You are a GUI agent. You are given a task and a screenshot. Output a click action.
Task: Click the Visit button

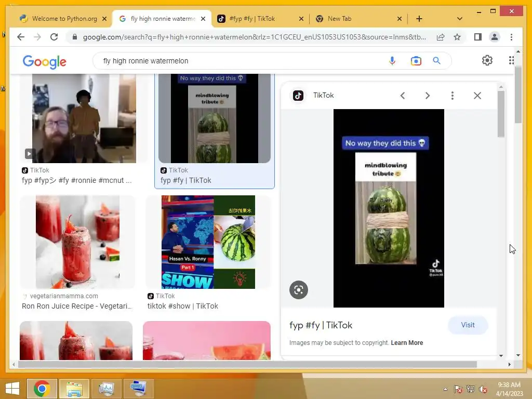click(468, 325)
